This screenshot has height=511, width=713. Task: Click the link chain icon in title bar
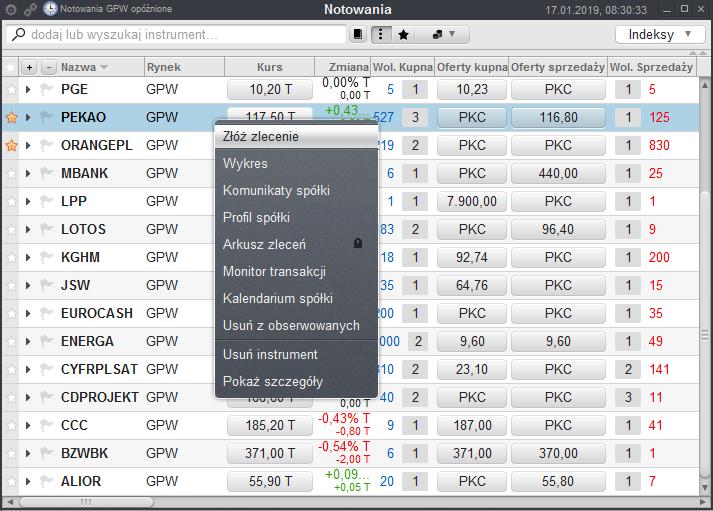(30, 10)
